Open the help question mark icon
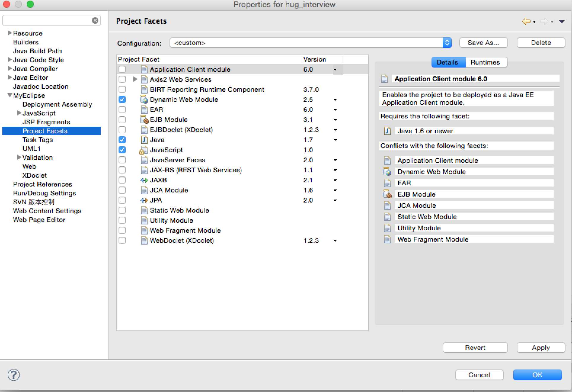 point(14,375)
